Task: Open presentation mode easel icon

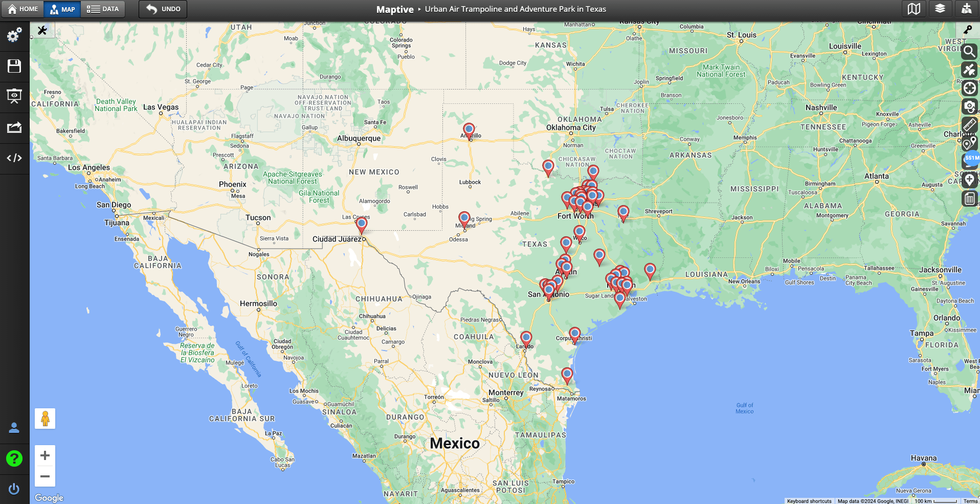Action: (x=14, y=96)
